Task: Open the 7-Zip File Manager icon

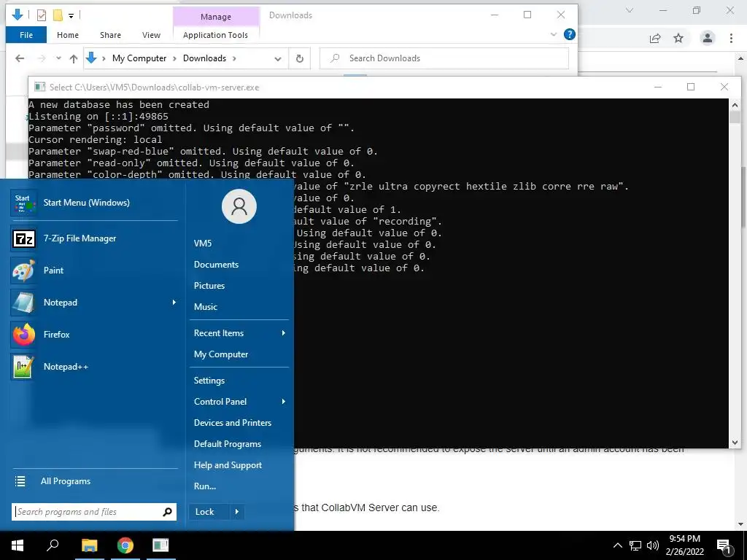Action: [23, 238]
